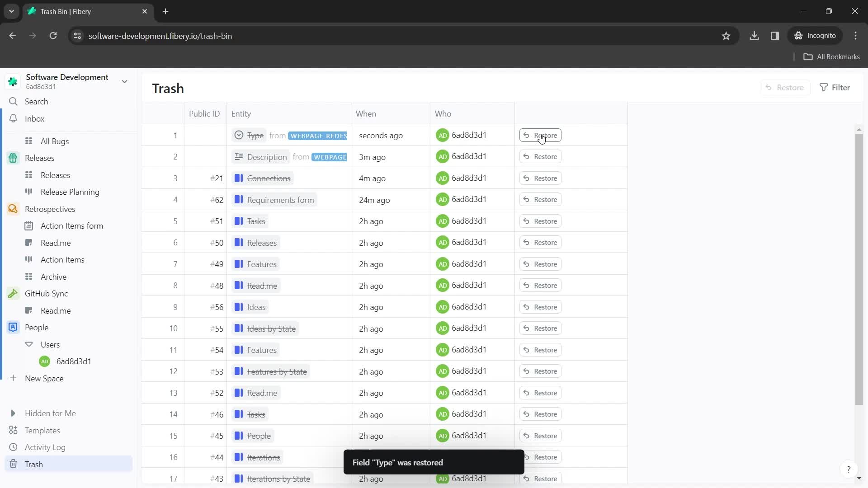The height and width of the screenshot is (488, 868).
Task: Click the GitHub Sync space icon
Action: click(x=13, y=294)
